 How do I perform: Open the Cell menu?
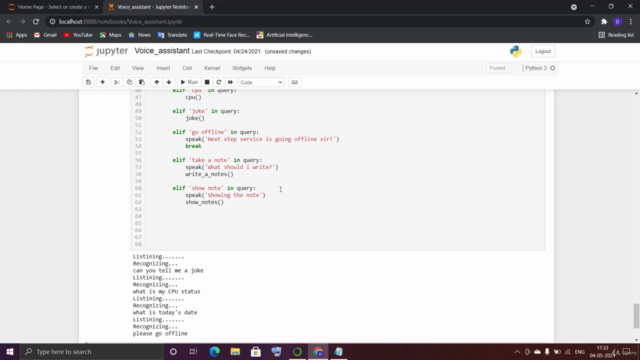click(x=187, y=68)
